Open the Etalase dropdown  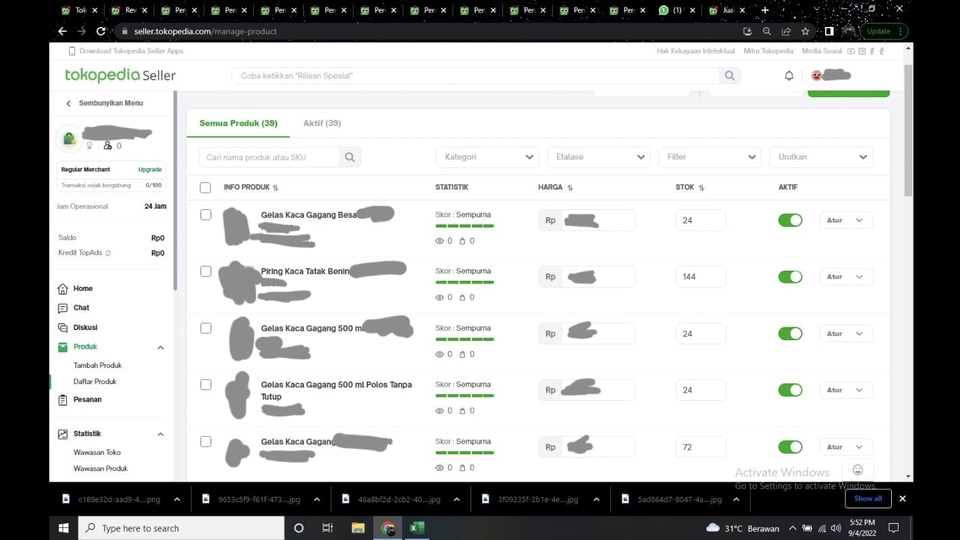(x=599, y=157)
